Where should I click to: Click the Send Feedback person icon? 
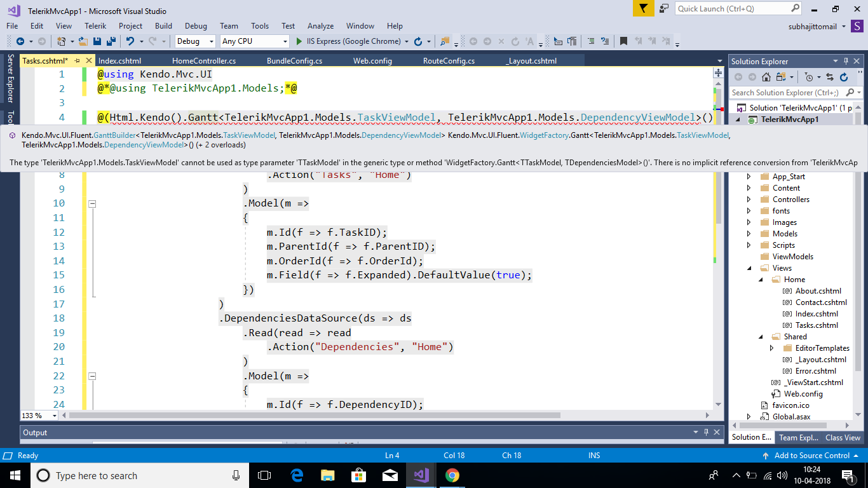[664, 8]
